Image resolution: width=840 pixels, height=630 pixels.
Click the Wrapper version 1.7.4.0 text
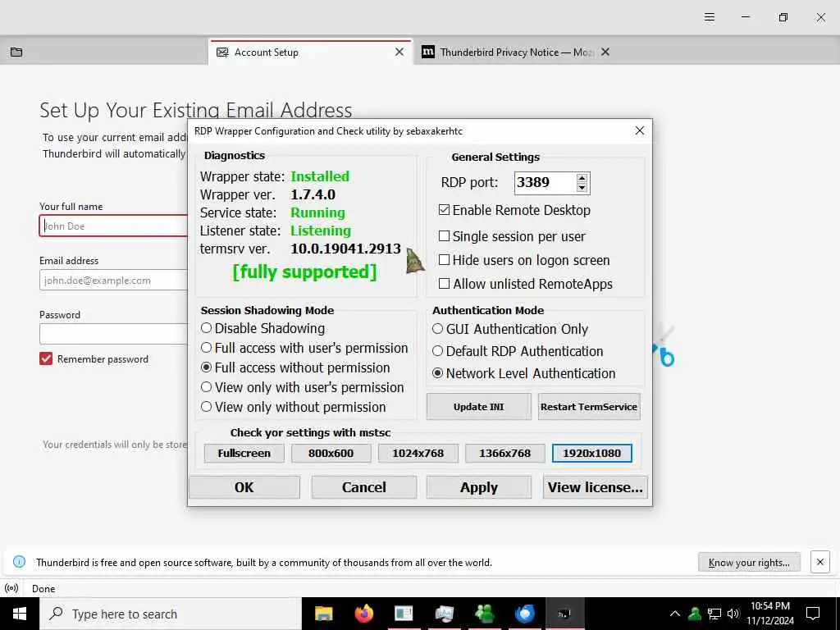pos(313,194)
